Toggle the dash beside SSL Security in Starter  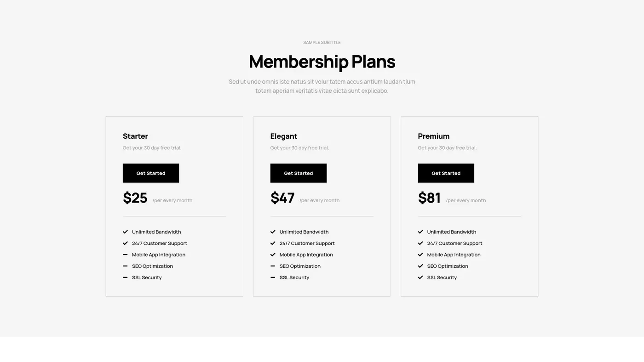pyautogui.click(x=125, y=277)
